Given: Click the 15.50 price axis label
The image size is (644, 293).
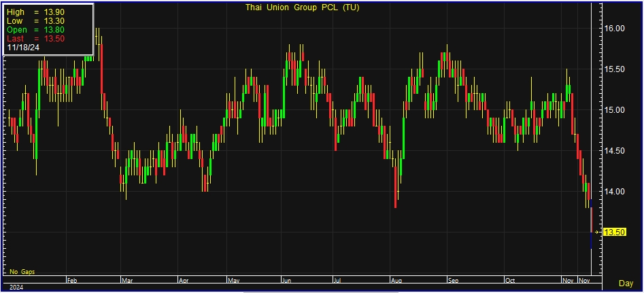Looking at the screenshot, I should coord(615,69).
